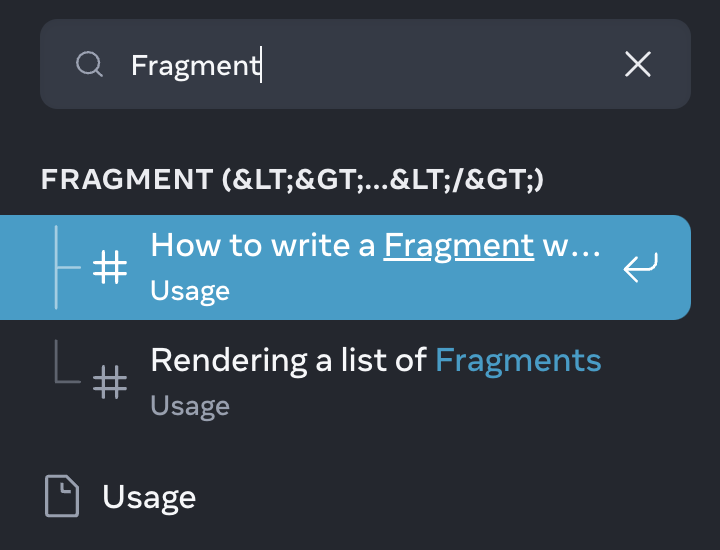The width and height of the screenshot is (720, 550).
Task: Click the magnifying glass search icon
Action: [89, 64]
